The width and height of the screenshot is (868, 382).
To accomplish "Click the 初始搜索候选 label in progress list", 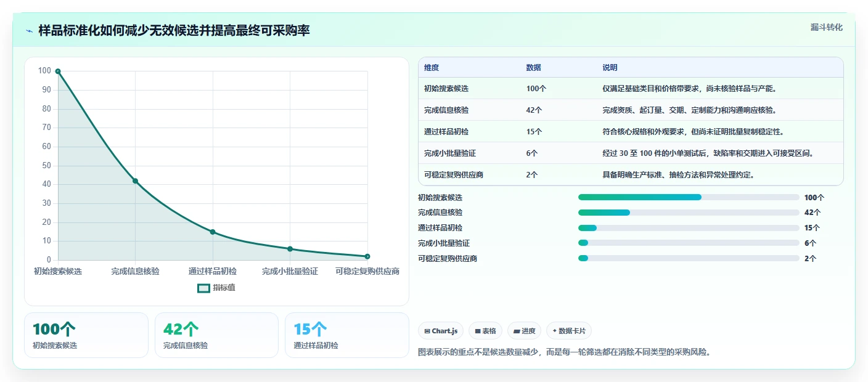I will click(440, 197).
